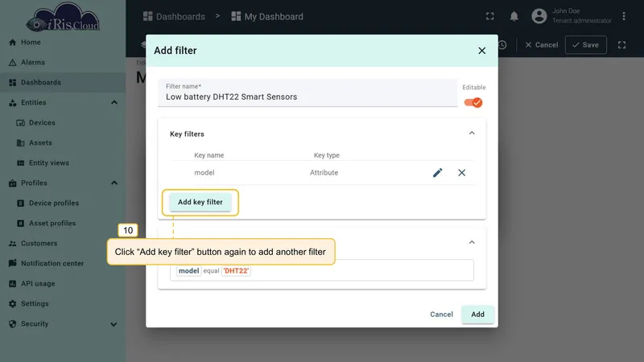The width and height of the screenshot is (644, 362).
Task: Click the Security shield icon
Action: click(12, 324)
